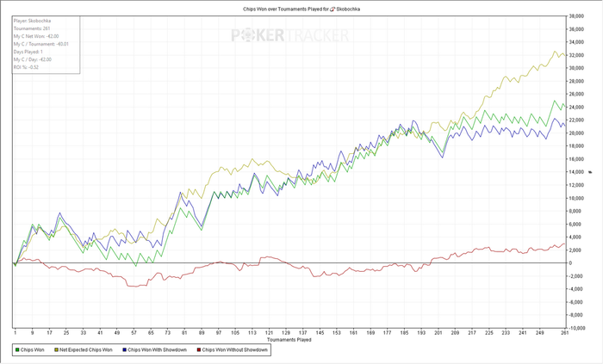
Task: Click the 129 x-axis tick label
Action: (x=286, y=333)
